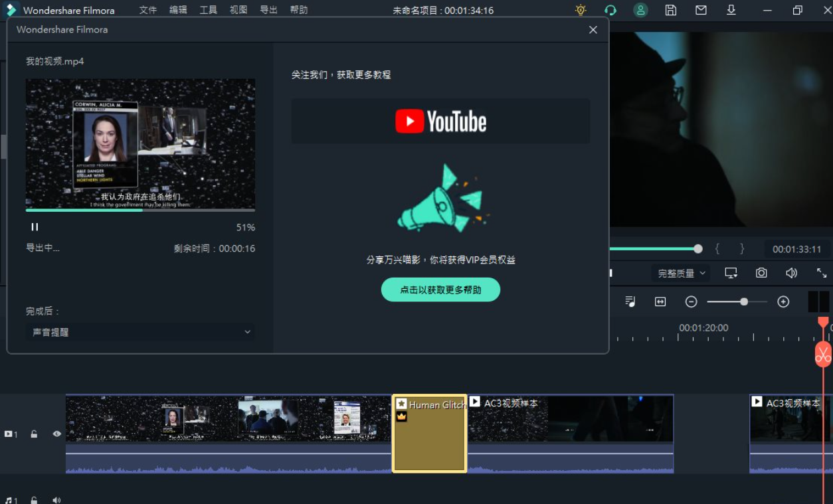Open the 文件 menu
This screenshot has height=504, width=833.
coord(147,10)
